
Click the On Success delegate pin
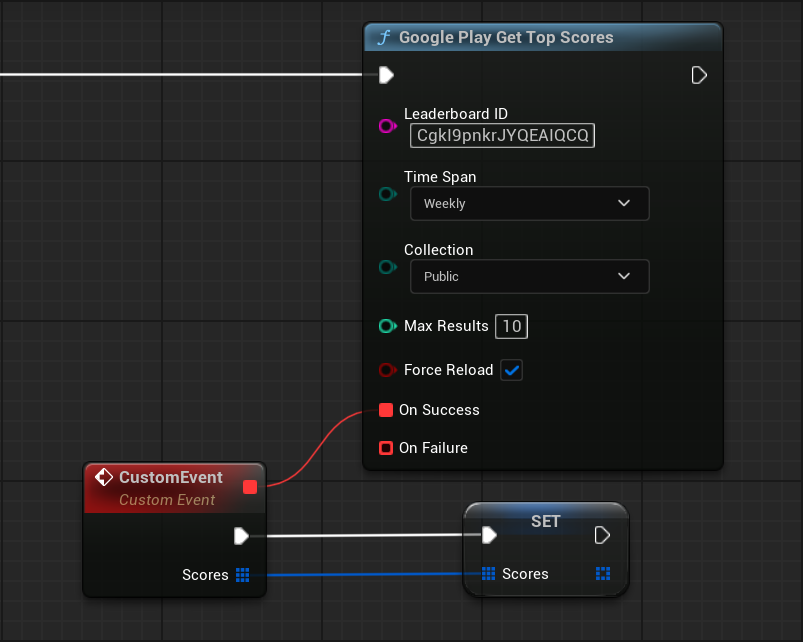click(386, 410)
